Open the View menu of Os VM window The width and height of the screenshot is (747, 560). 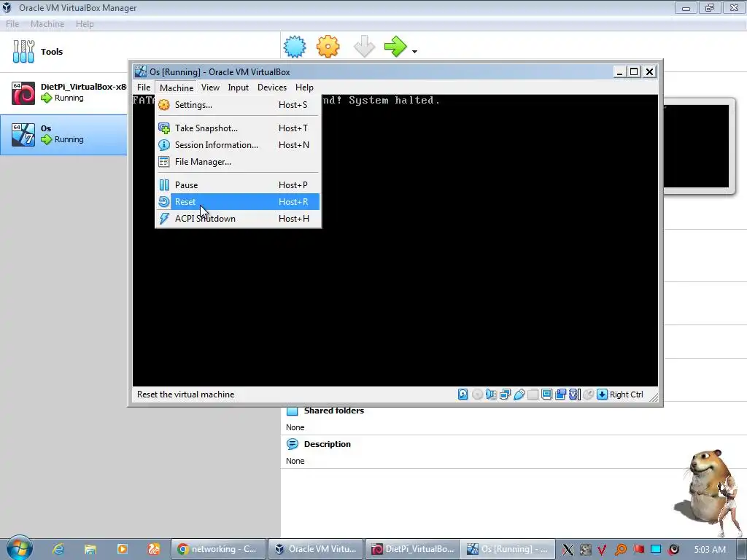tap(210, 87)
